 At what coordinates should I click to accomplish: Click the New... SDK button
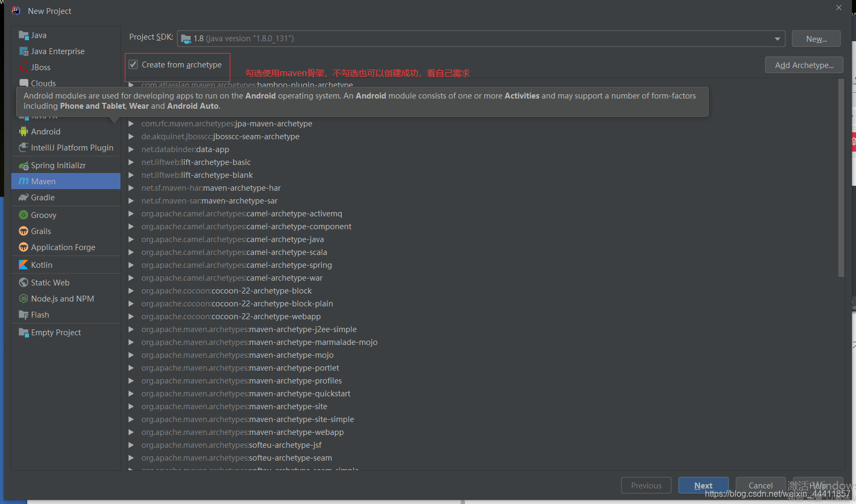tap(816, 39)
